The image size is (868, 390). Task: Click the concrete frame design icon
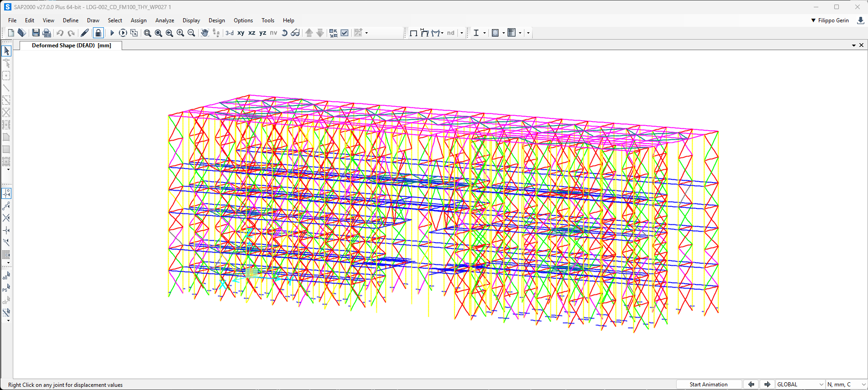[495, 33]
